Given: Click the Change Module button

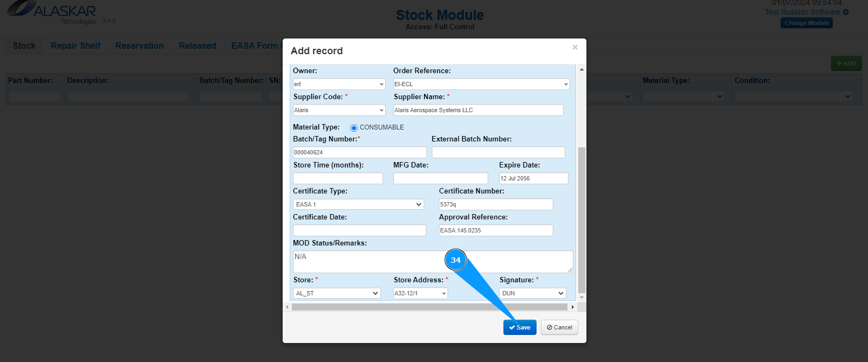Looking at the screenshot, I should pos(807,23).
